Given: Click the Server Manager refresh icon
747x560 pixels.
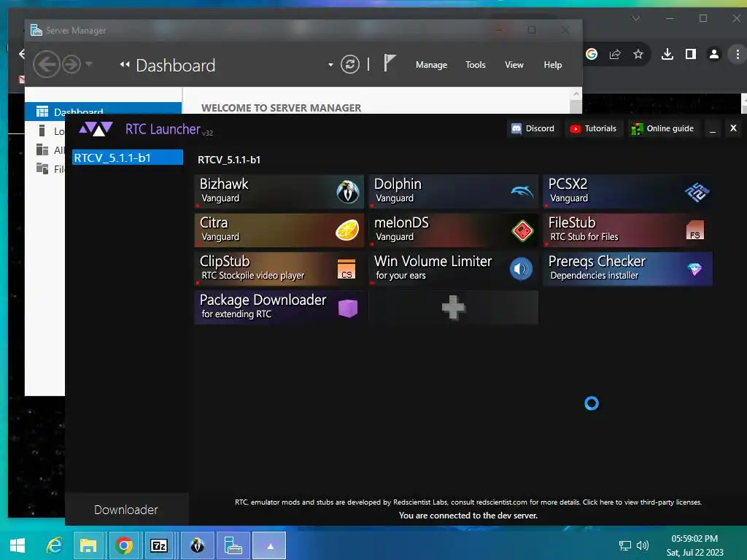Looking at the screenshot, I should (350, 64).
